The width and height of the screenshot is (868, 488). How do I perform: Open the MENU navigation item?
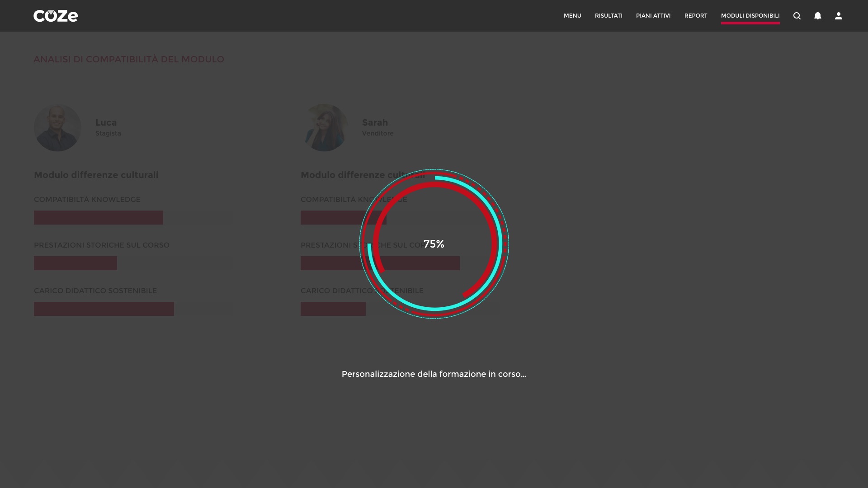click(572, 16)
